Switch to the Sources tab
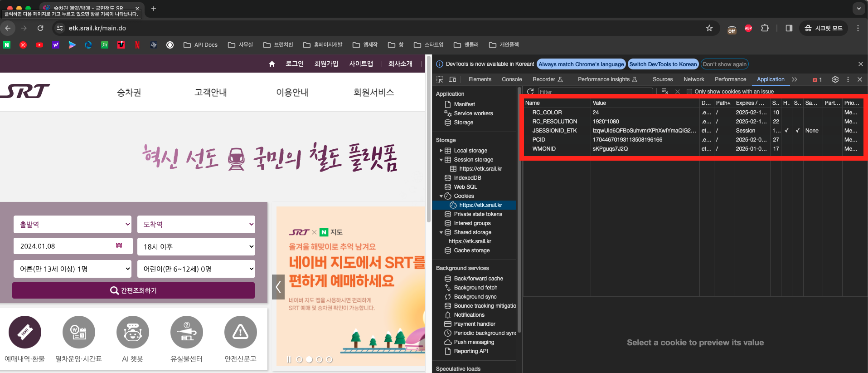868x373 pixels. [663, 79]
